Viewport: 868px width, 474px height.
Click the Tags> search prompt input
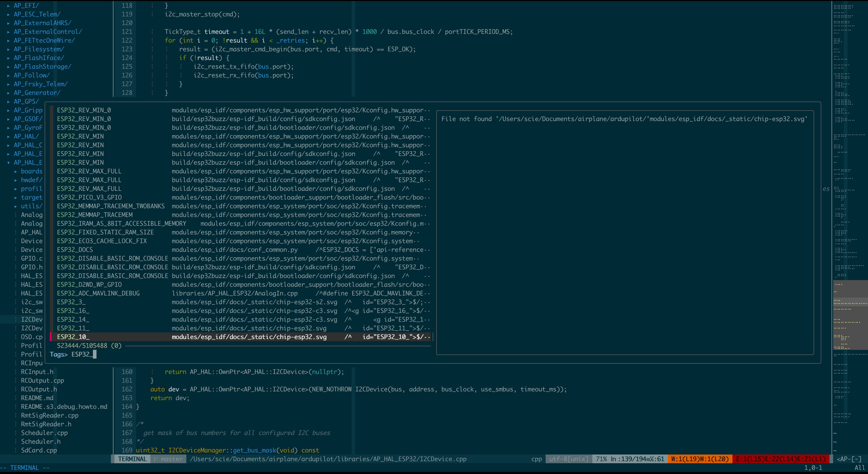pyautogui.click(x=240, y=354)
